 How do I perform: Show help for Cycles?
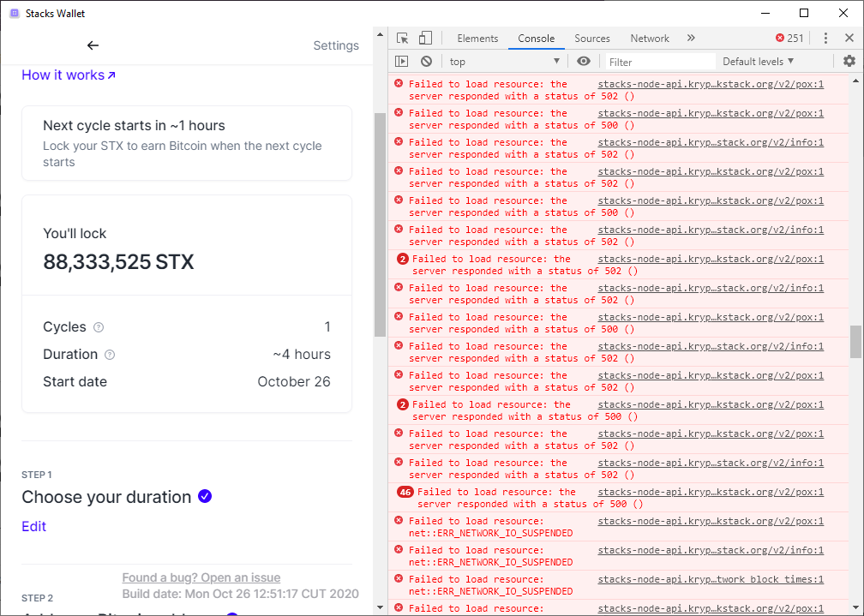(99, 327)
